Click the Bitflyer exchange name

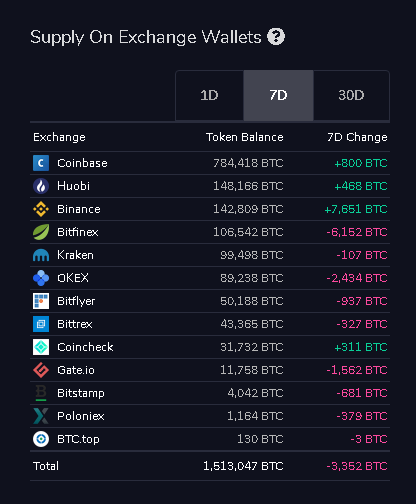point(76,301)
